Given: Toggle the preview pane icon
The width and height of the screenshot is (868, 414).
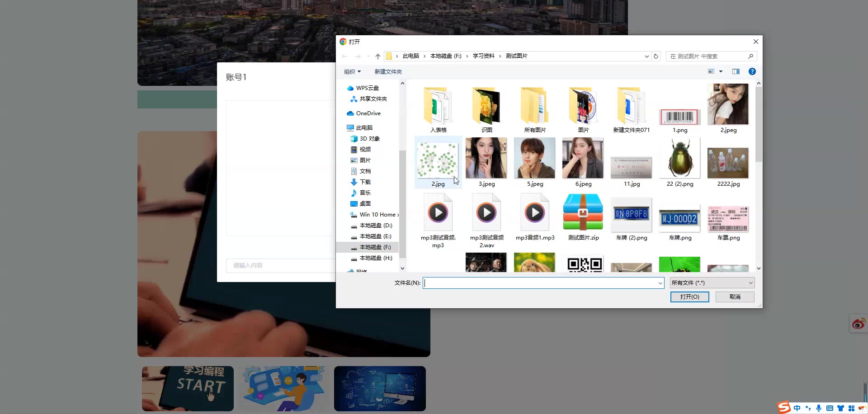Looking at the screenshot, I should click(x=736, y=71).
